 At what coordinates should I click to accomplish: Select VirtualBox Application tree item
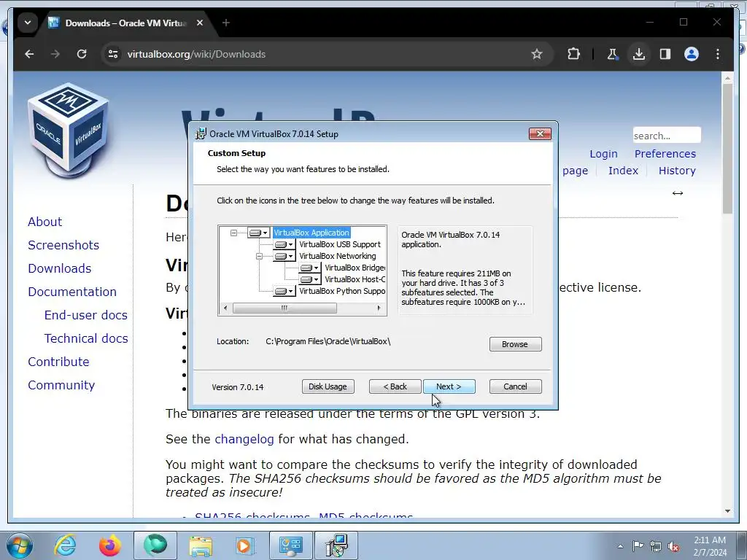click(x=311, y=233)
